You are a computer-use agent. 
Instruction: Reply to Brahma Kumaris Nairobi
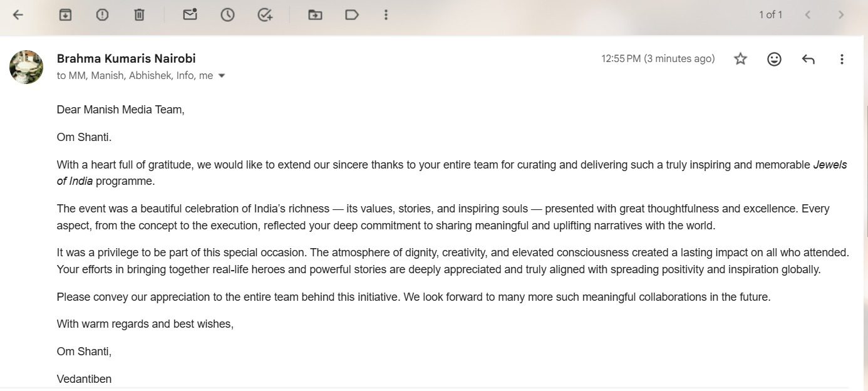click(x=808, y=59)
